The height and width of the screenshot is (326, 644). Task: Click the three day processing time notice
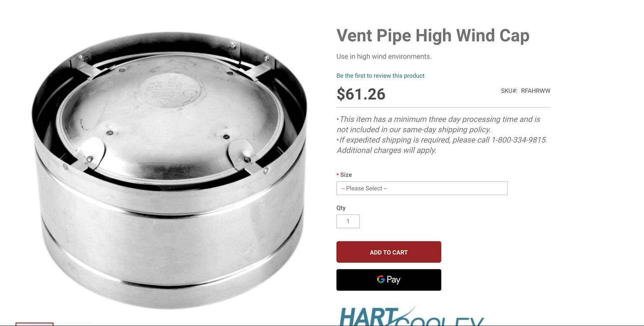tap(438, 124)
